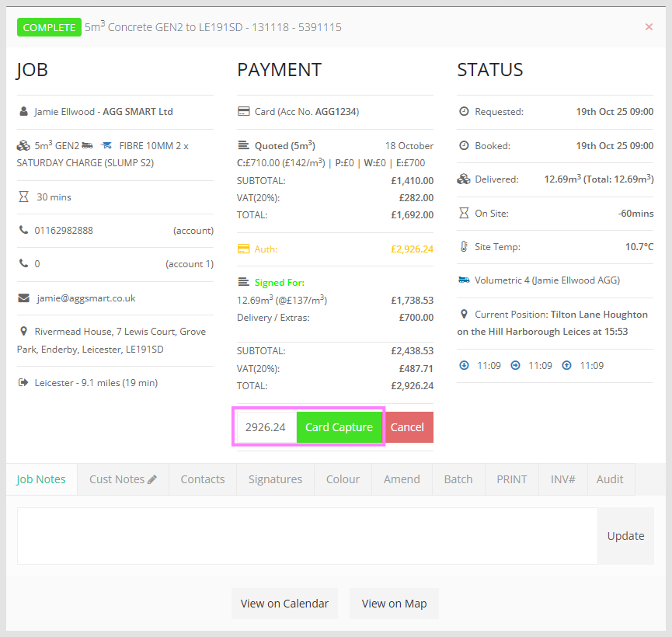
Task: Open the Signatures tab
Action: coord(275,479)
